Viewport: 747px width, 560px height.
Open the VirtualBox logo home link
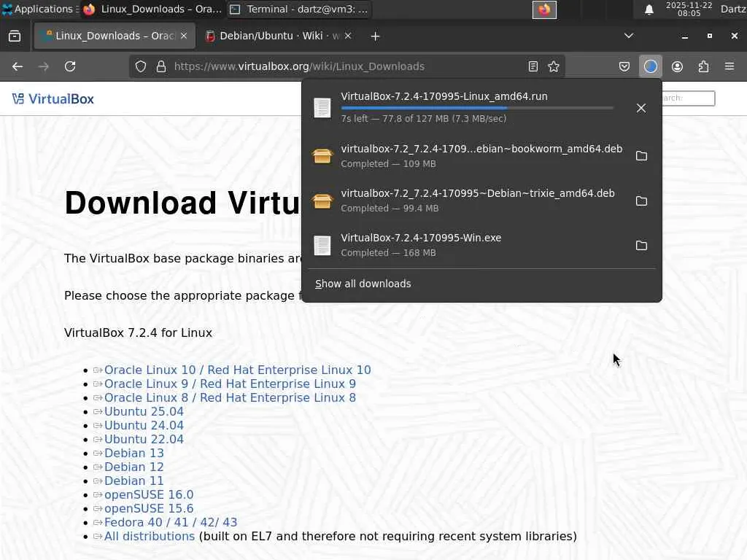[53, 99]
